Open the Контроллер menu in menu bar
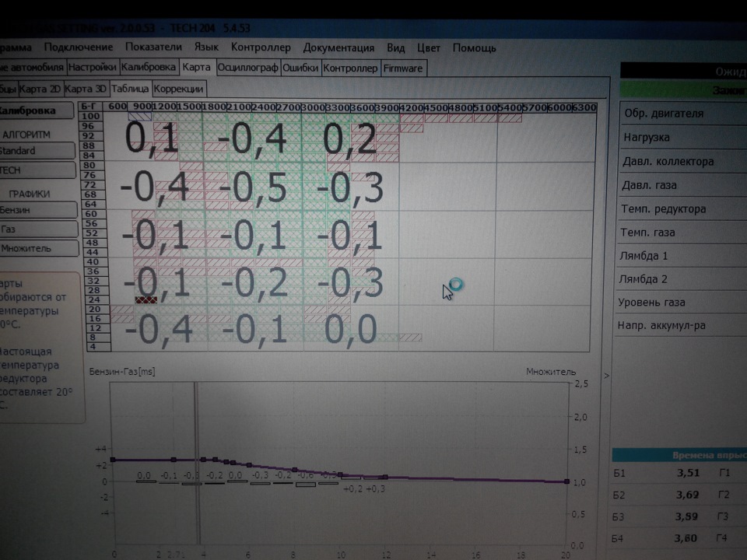The height and width of the screenshot is (560, 747). coord(261,47)
